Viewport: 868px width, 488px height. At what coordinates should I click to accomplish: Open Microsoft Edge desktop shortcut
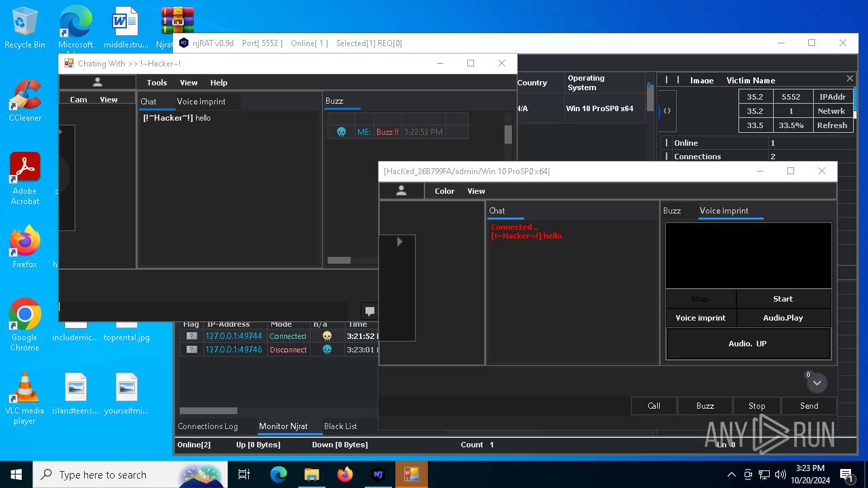pyautogui.click(x=75, y=28)
